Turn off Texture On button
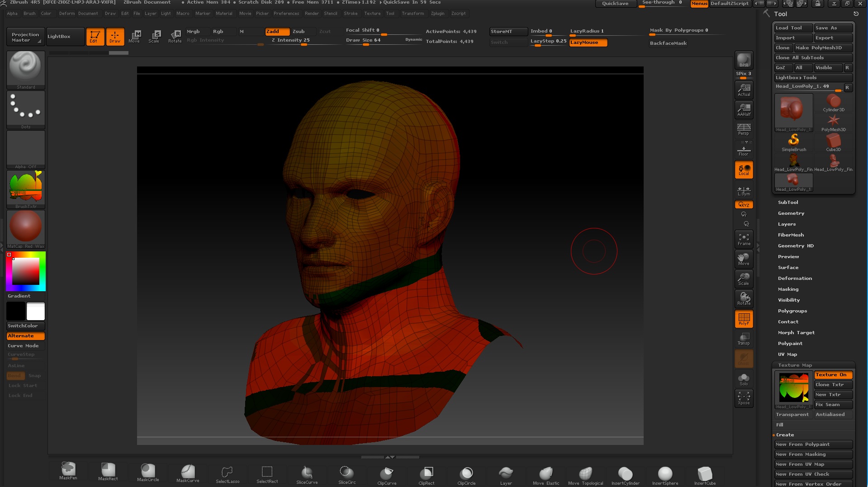Screen dimensions: 868x487 (833, 375)
